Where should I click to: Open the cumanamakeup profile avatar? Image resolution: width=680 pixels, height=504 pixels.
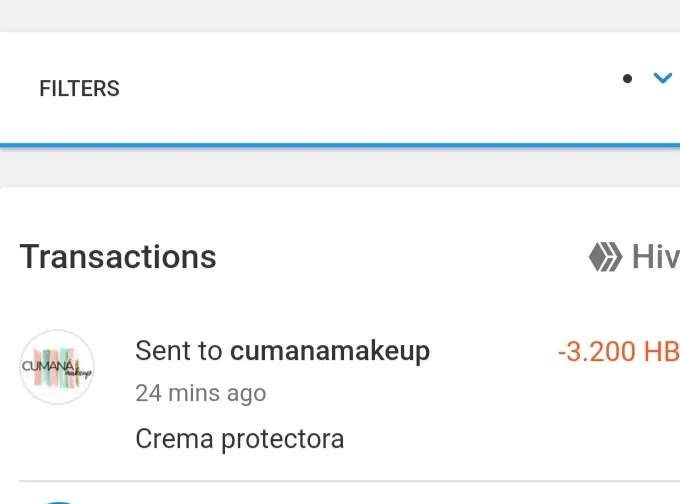coord(57,367)
